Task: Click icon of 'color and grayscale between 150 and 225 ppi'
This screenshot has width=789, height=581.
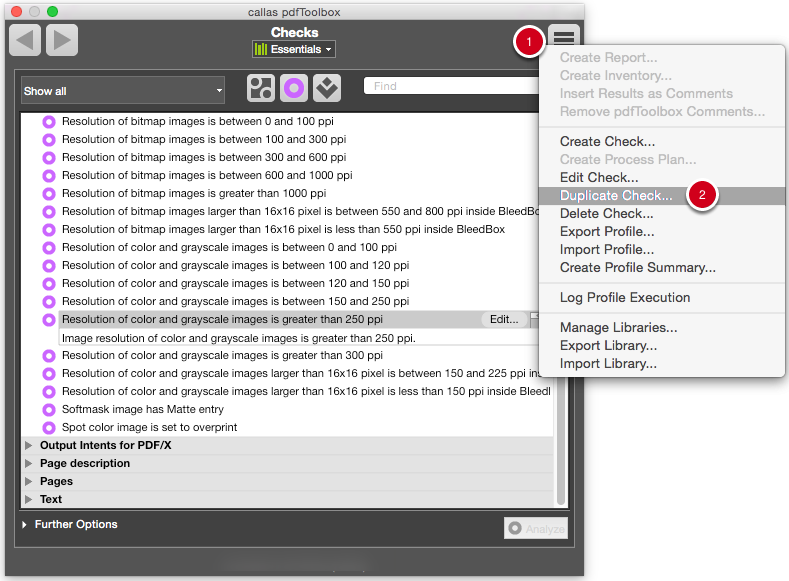Action: point(49,374)
